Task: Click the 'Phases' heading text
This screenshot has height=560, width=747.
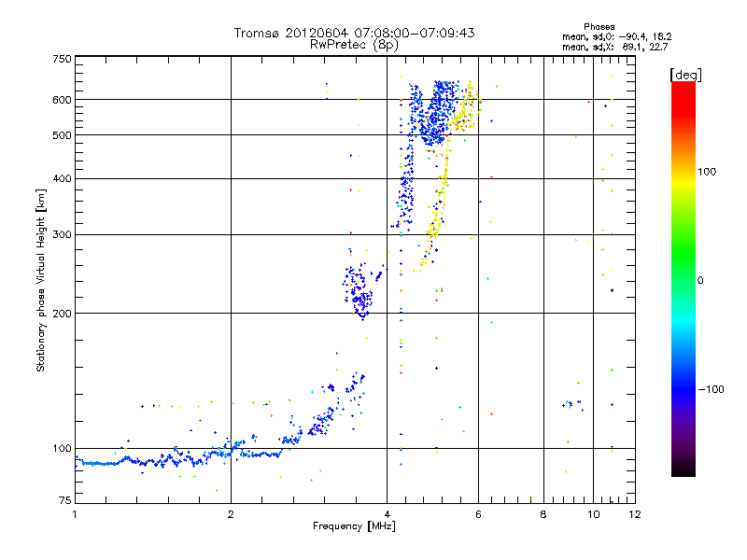Action: pos(599,27)
